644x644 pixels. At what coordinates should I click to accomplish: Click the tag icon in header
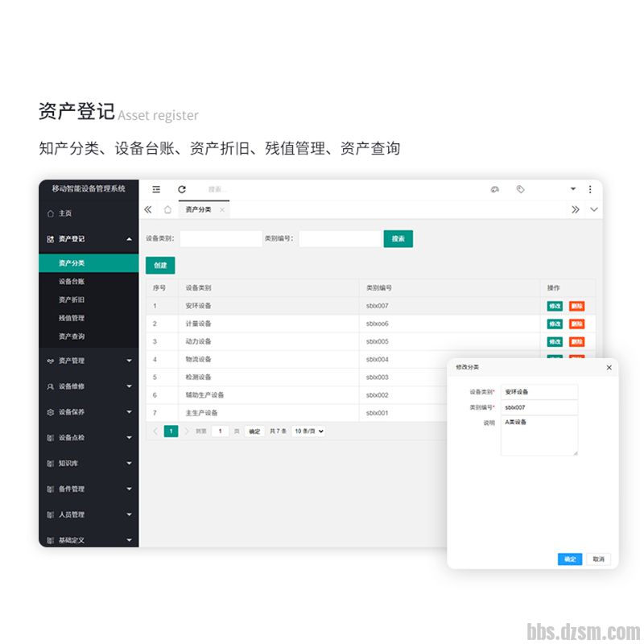coord(521,189)
